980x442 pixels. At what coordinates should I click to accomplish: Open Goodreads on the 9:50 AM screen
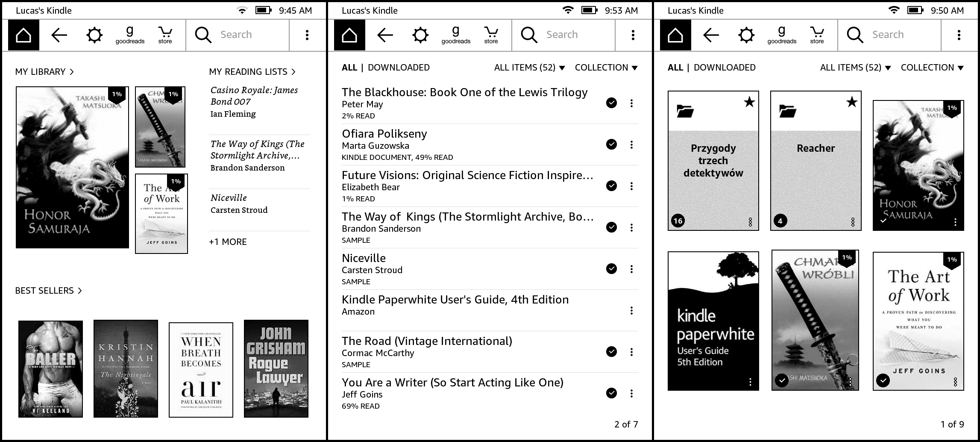(x=782, y=35)
